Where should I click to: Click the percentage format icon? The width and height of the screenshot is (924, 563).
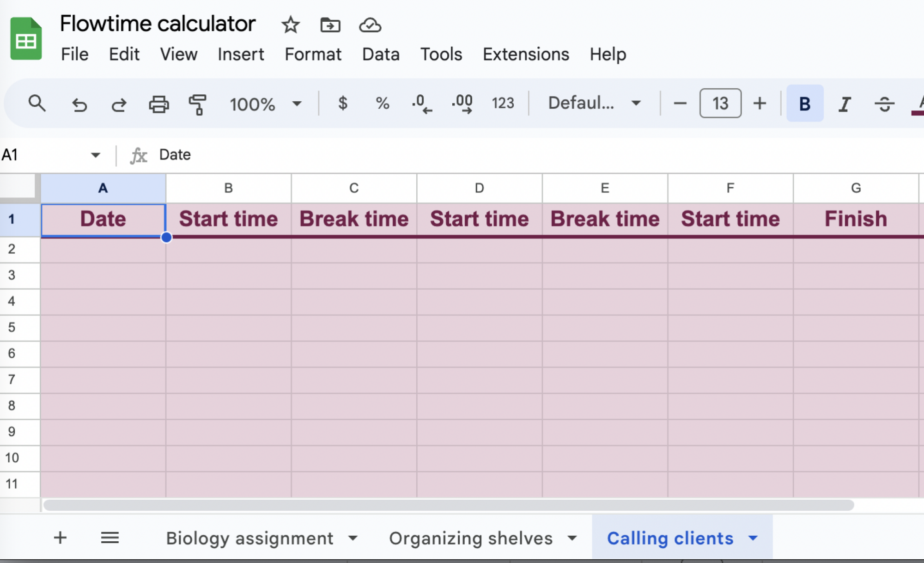pos(382,103)
